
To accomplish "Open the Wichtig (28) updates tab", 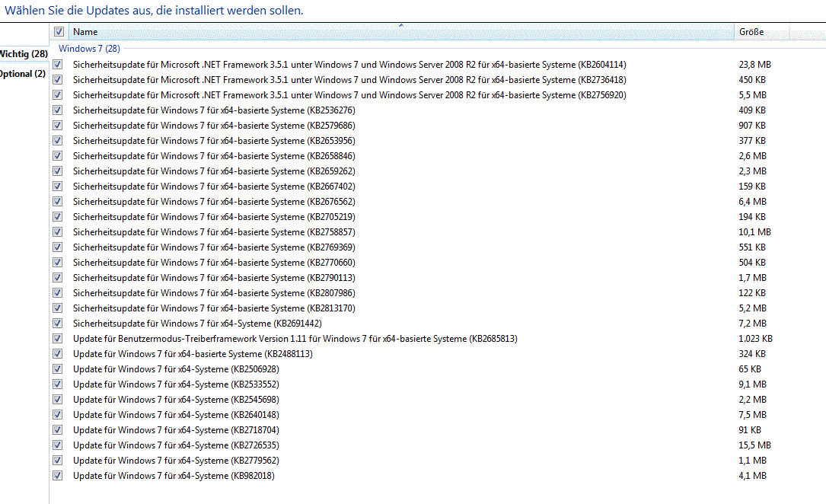I will [x=24, y=54].
